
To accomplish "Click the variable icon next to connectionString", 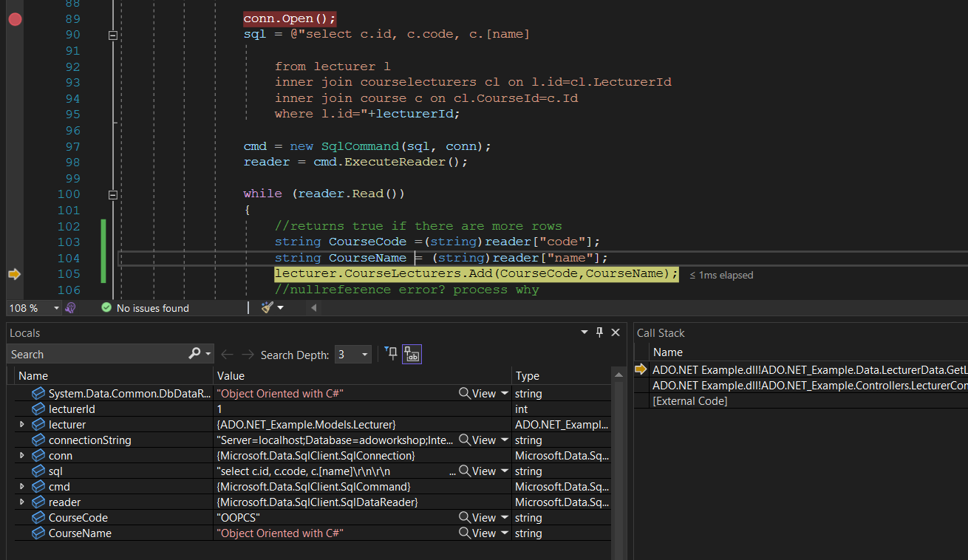I will [38, 440].
